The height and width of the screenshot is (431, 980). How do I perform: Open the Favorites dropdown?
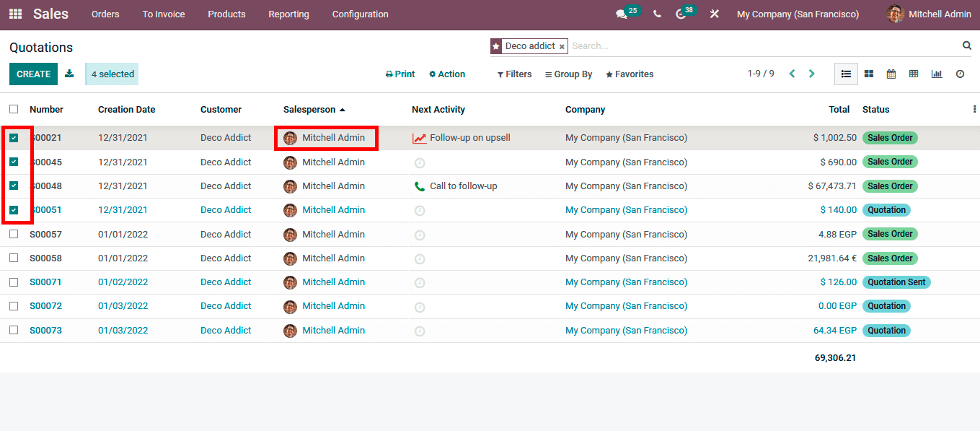[x=629, y=74]
